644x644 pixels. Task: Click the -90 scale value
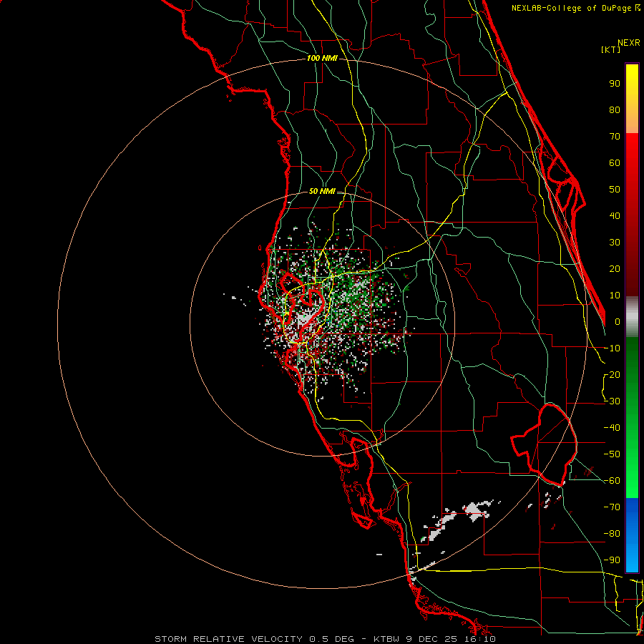[612, 560]
